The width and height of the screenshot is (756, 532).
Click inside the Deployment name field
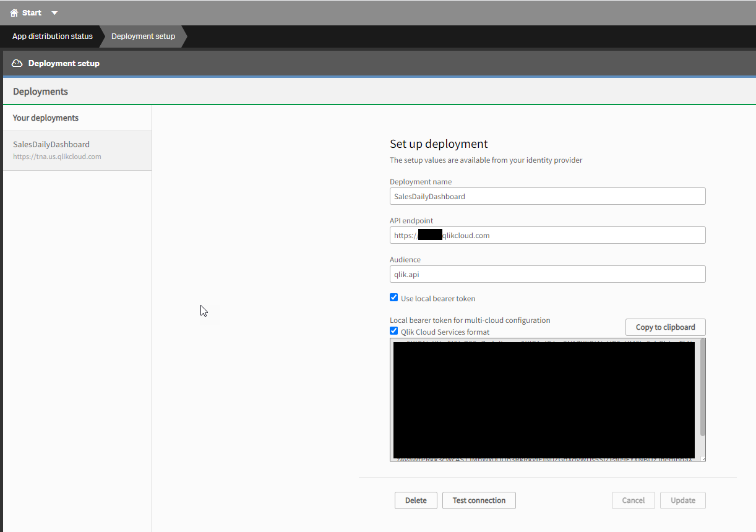tap(547, 195)
